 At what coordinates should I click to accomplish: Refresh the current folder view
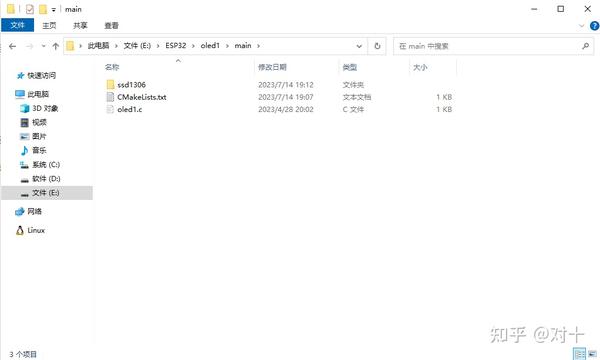[377, 46]
